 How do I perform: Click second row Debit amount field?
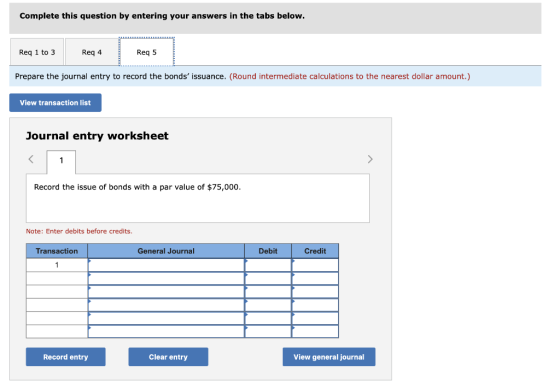(268, 278)
